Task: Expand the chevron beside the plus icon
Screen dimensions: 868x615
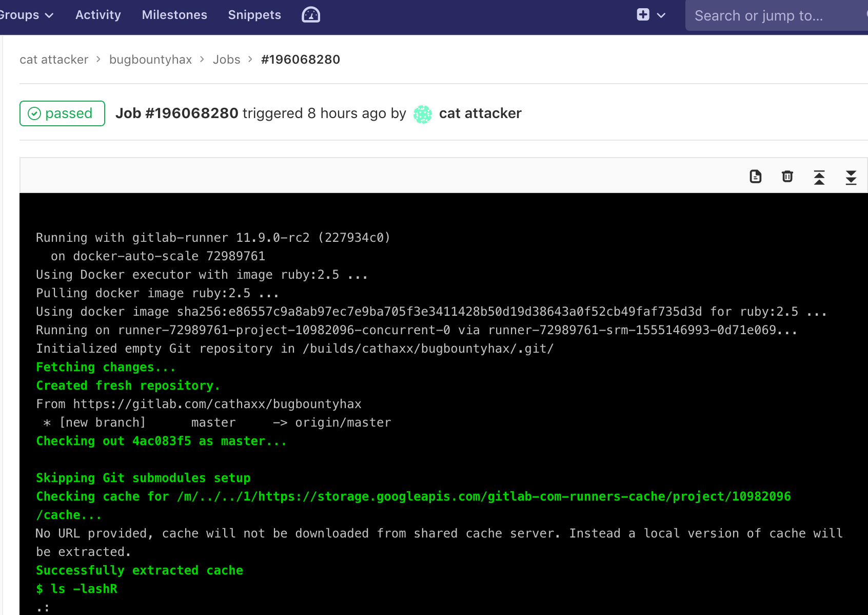Action: [661, 15]
